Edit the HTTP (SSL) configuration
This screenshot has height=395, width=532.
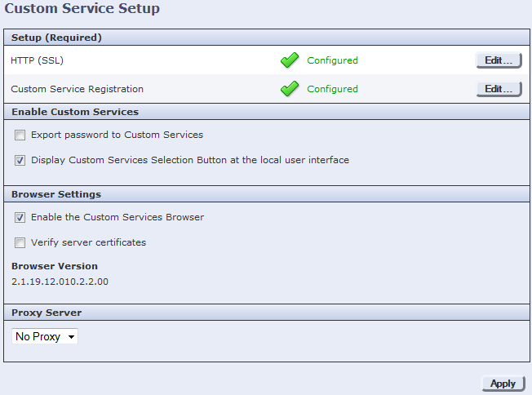click(x=498, y=60)
